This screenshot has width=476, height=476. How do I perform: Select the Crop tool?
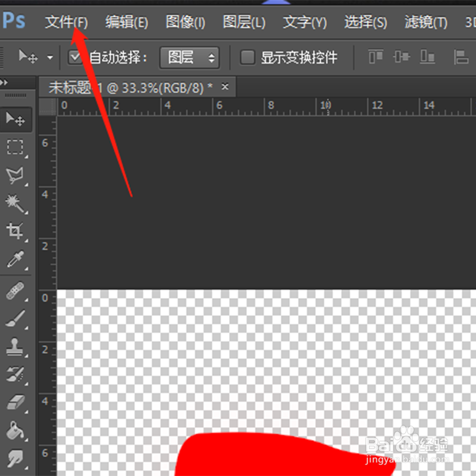pyautogui.click(x=15, y=231)
